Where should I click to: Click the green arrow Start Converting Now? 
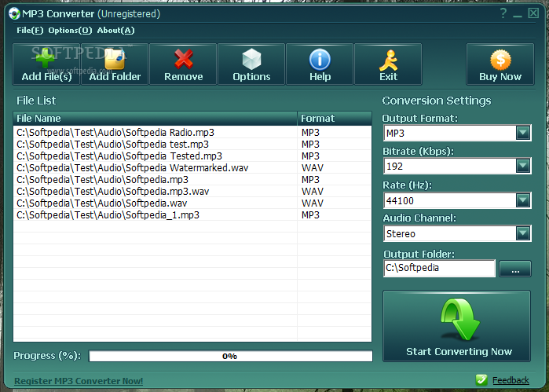457,326
